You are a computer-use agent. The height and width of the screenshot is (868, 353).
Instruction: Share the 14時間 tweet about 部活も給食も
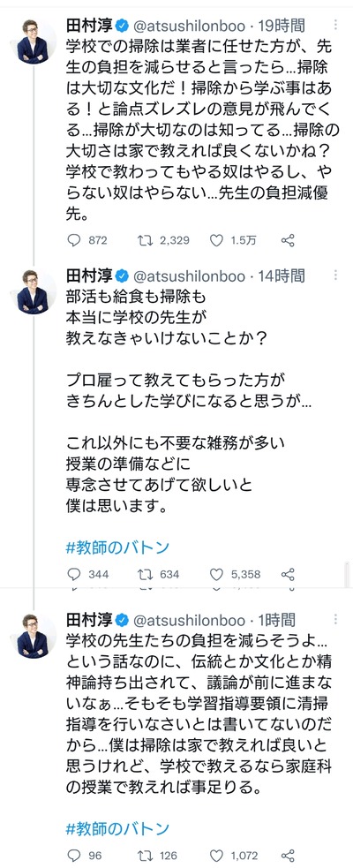(x=288, y=574)
